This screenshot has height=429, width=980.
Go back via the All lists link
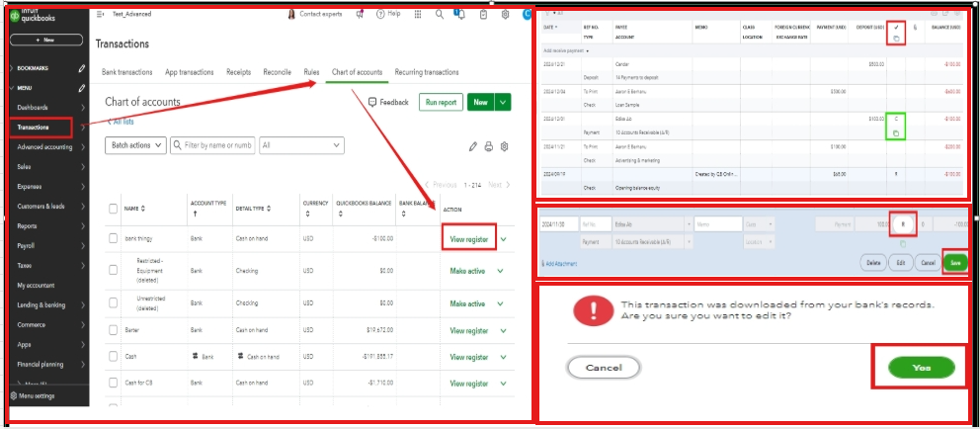120,122
